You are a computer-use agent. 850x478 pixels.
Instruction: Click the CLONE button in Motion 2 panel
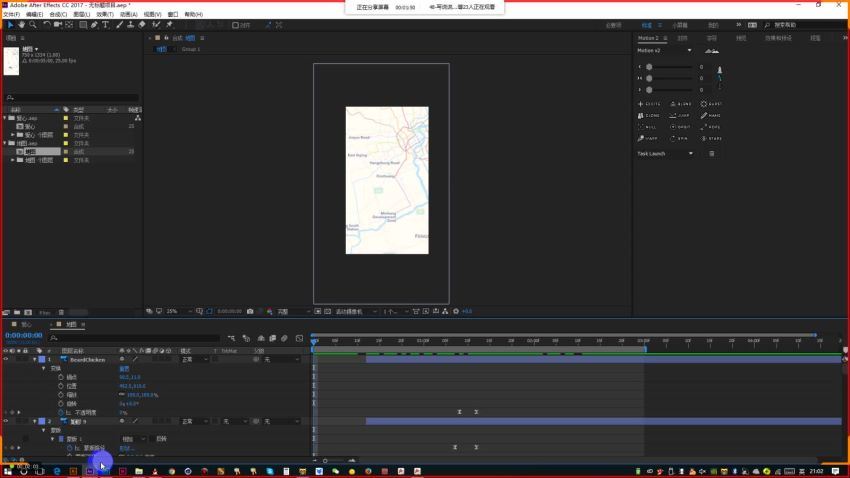click(649, 115)
